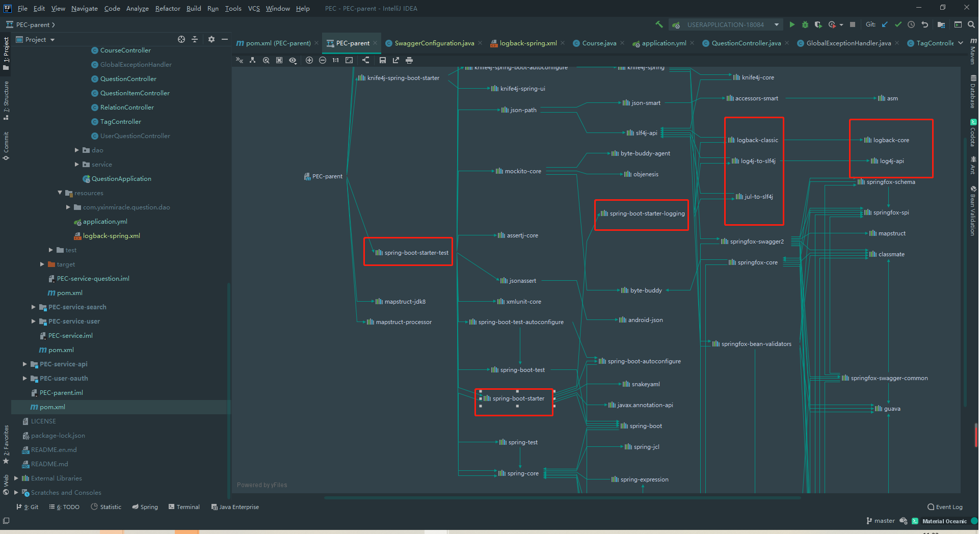
Task: Switch to the SwaggerConfiguration.java tab
Action: pyautogui.click(x=434, y=43)
